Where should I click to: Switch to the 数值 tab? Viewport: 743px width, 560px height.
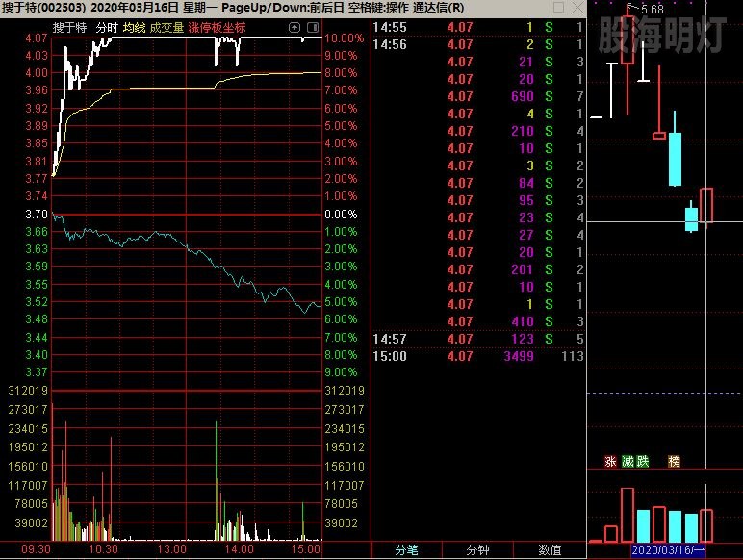pyautogui.click(x=550, y=550)
